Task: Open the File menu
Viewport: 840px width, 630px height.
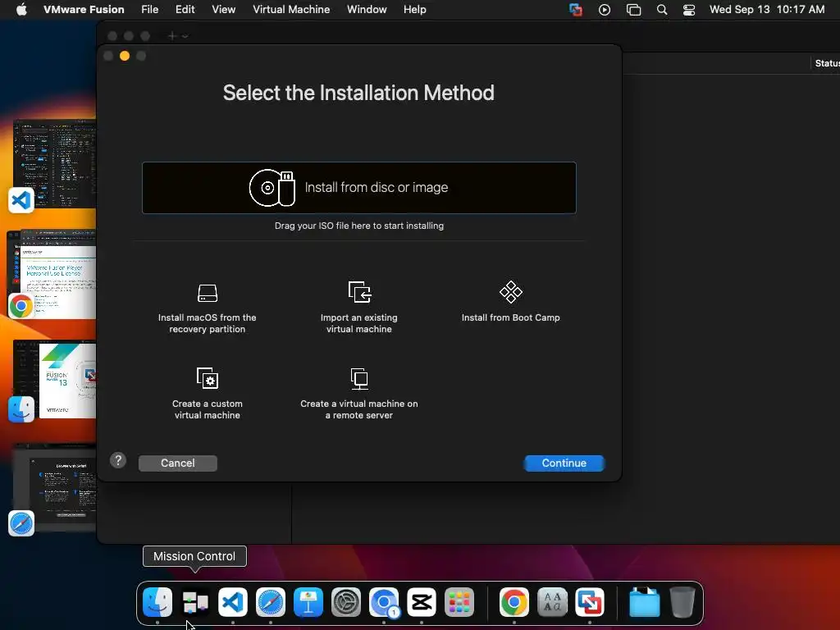Action: (x=149, y=10)
